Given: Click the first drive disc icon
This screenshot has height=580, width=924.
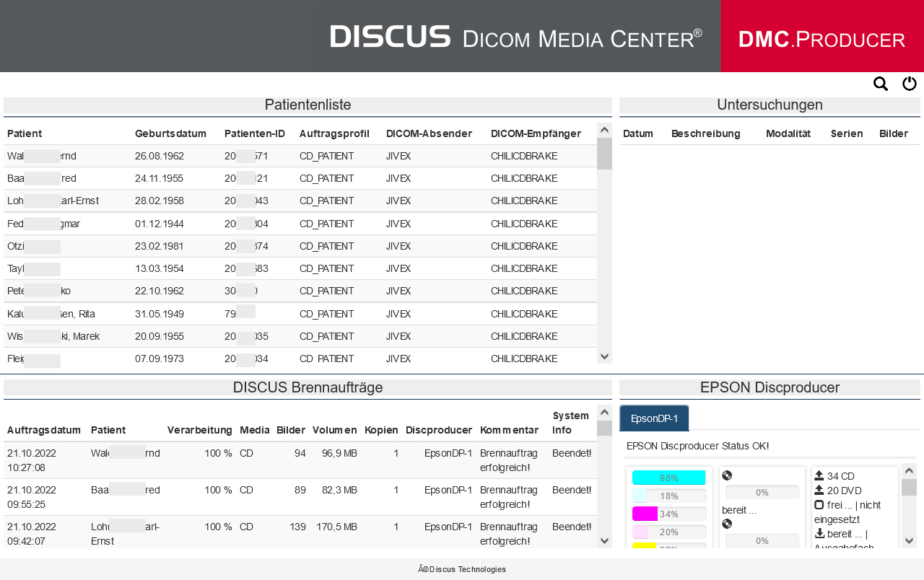Looking at the screenshot, I should pos(727,475).
